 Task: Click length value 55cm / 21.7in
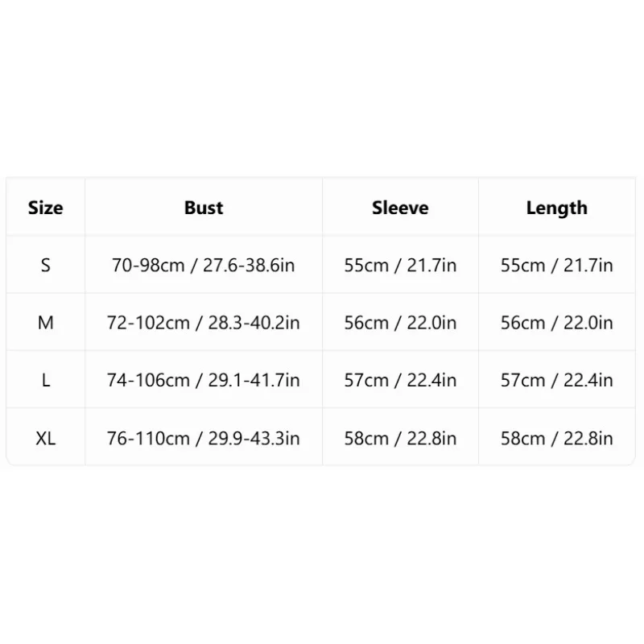click(x=557, y=266)
